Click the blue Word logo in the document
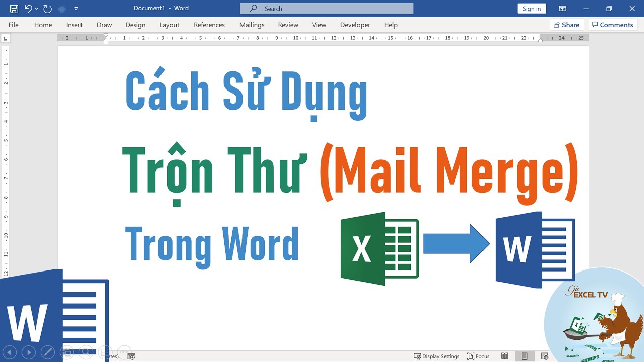The height and width of the screenshot is (362, 644). coord(535,250)
